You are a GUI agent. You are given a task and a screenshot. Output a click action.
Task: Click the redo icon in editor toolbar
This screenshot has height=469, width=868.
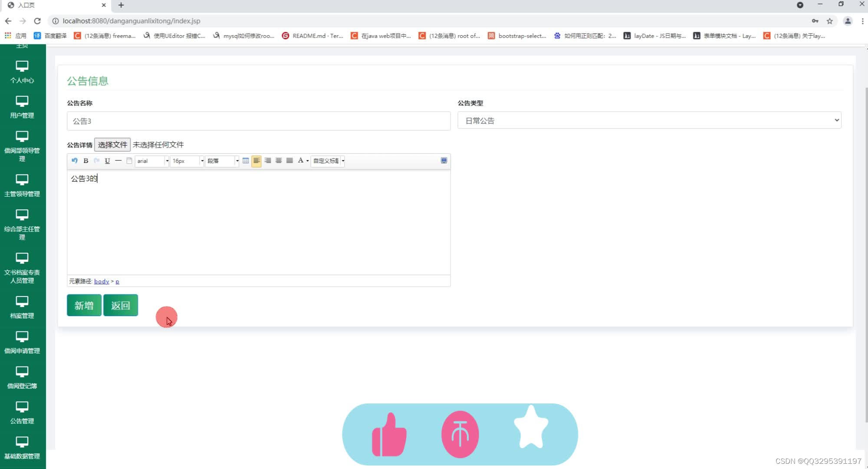point(97,161)
